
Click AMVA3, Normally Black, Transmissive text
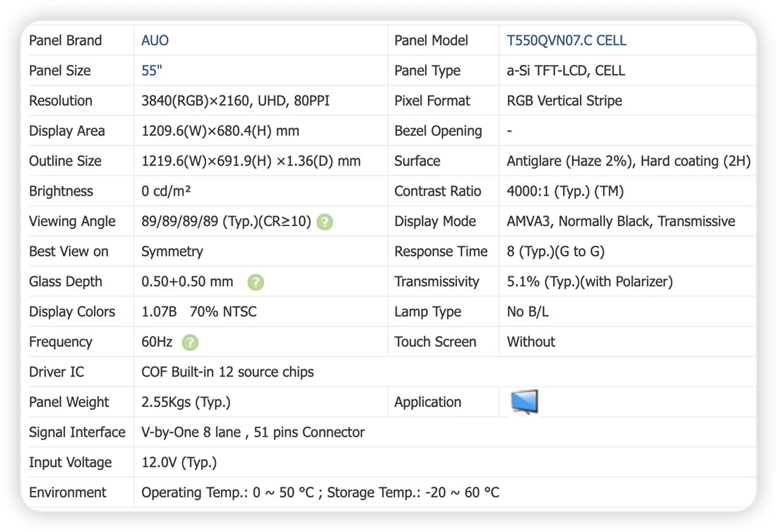(621, 222)
